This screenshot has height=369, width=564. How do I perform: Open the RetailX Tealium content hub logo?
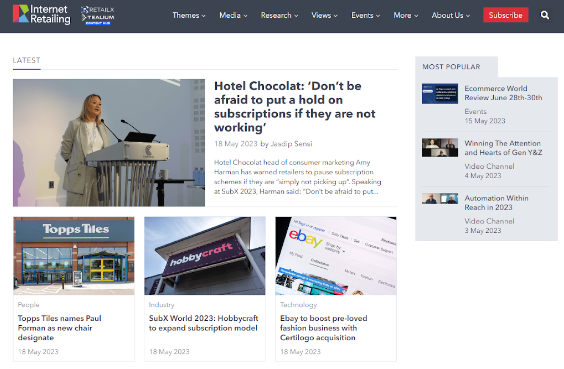click(98, 15)
